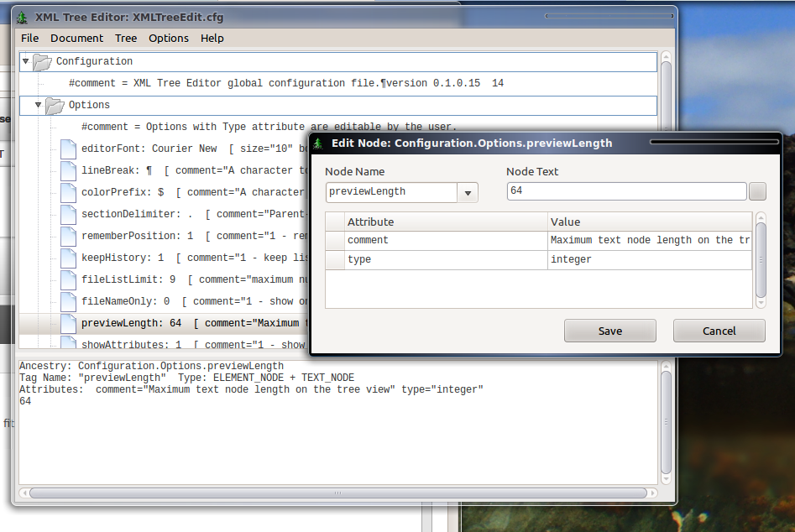This screenshot has height=532, width=795.
Task: Click the Attribute column header
Action: pos(446,222)
